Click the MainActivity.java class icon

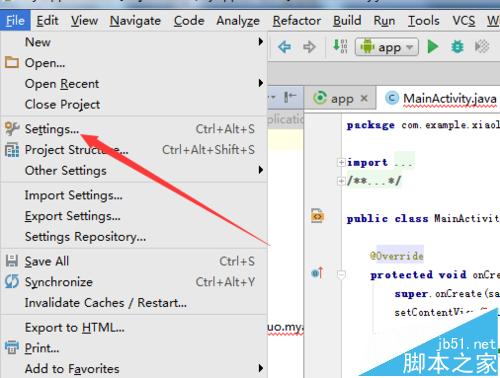(x=392, y=98)
